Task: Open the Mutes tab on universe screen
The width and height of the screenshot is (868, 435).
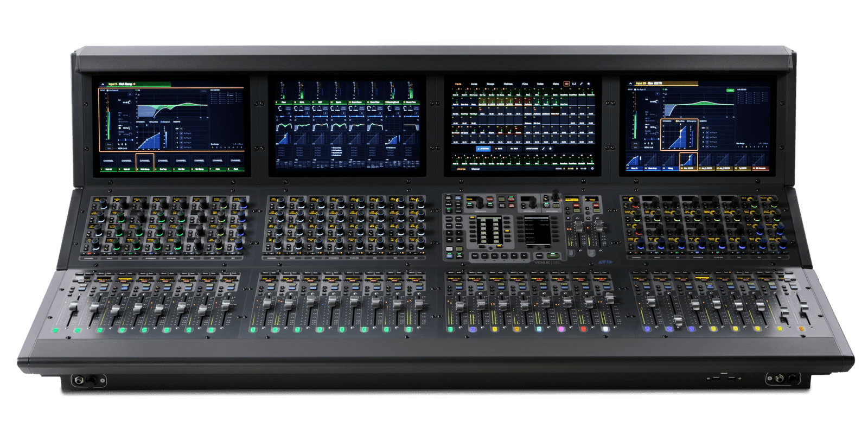Action: tap(540, 84)
